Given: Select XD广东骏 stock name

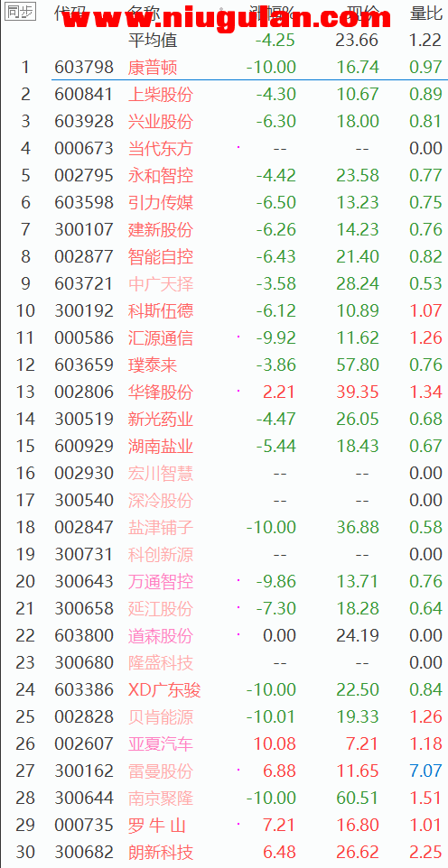Looking at the screenshot, I should click(x=164, y=691).
